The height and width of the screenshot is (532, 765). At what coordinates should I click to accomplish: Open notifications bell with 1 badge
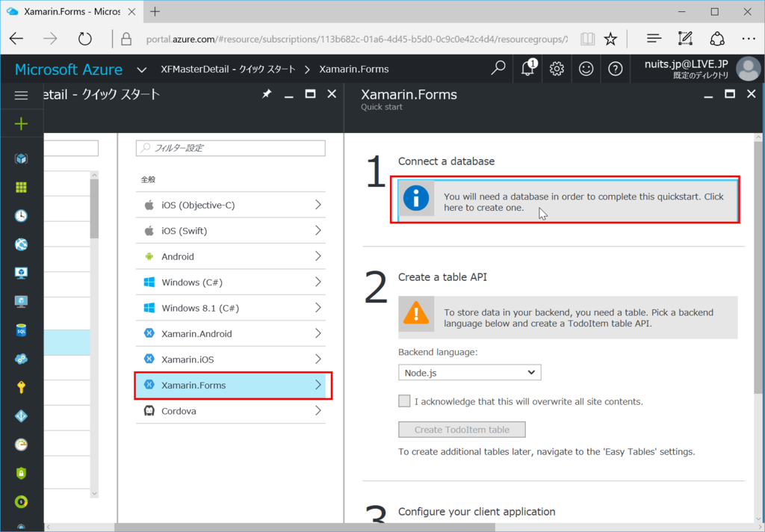pos(528,68)
